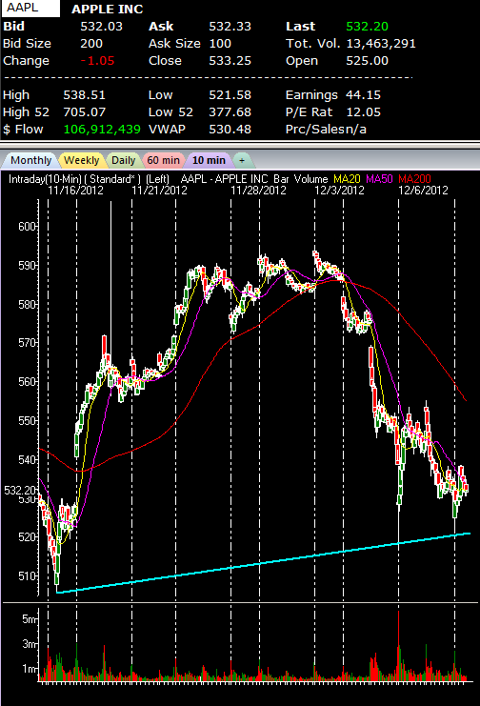Viewport: 480px width, 706px height.
Task: Select the 10 min chart tab
Action: tap(209, 160)
